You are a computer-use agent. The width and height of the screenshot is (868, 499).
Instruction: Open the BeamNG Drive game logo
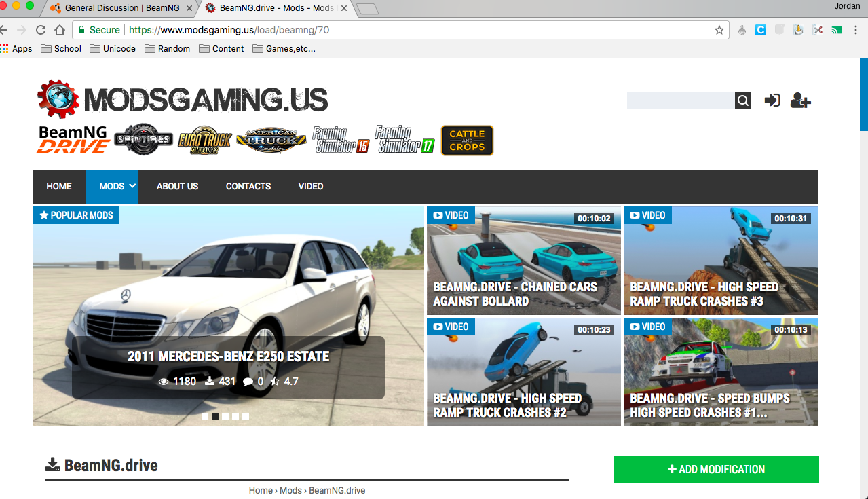(73, 140)
